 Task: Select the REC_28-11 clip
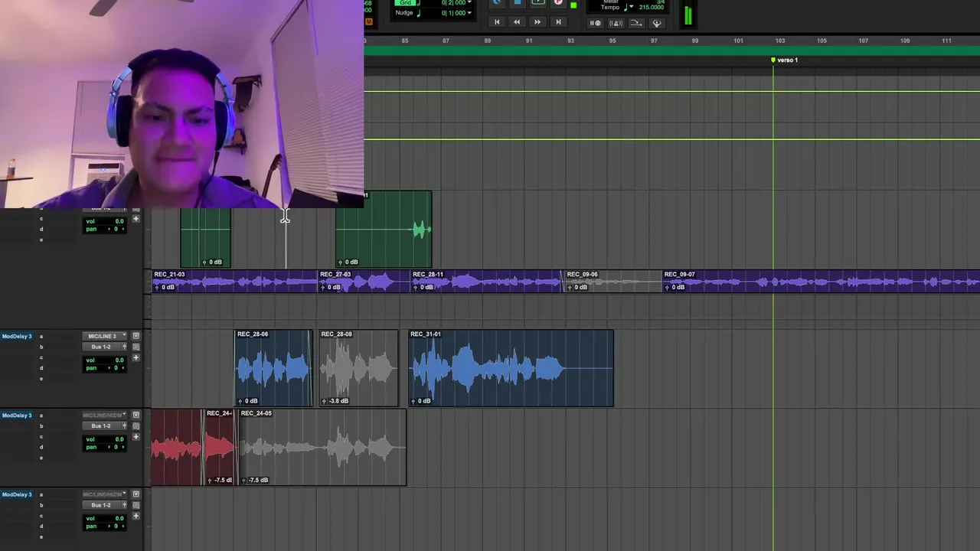point(486,281)
